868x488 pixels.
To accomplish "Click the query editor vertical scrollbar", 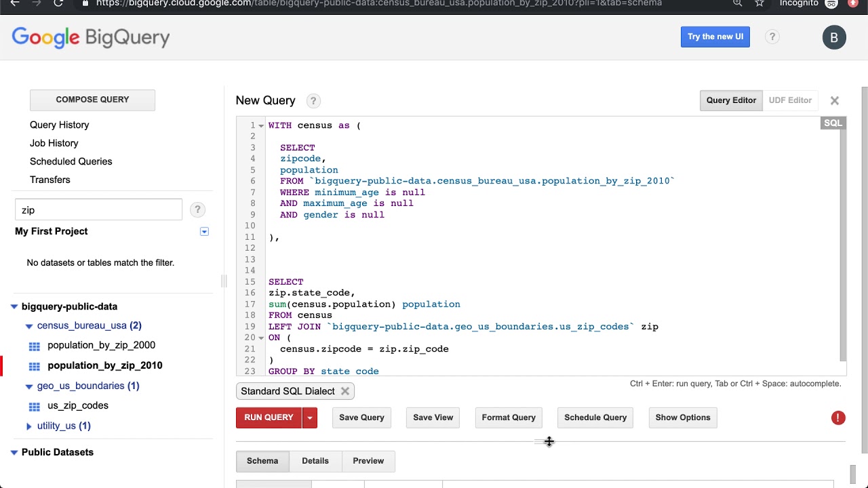I will tap(843, 245).
